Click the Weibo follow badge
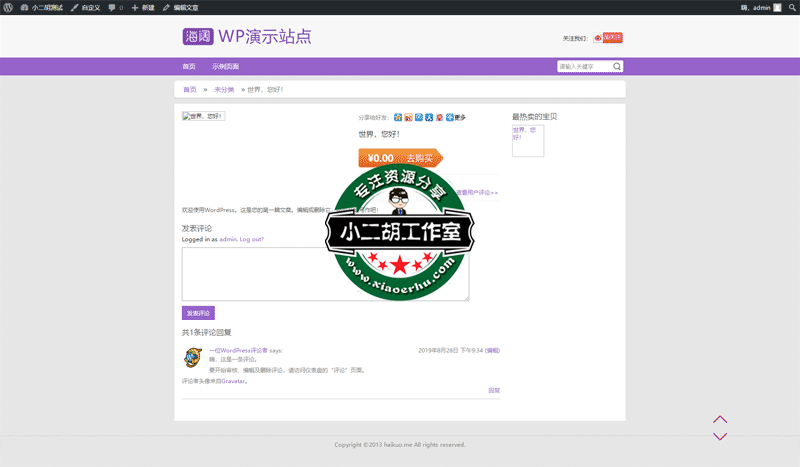 click(608, 38)
